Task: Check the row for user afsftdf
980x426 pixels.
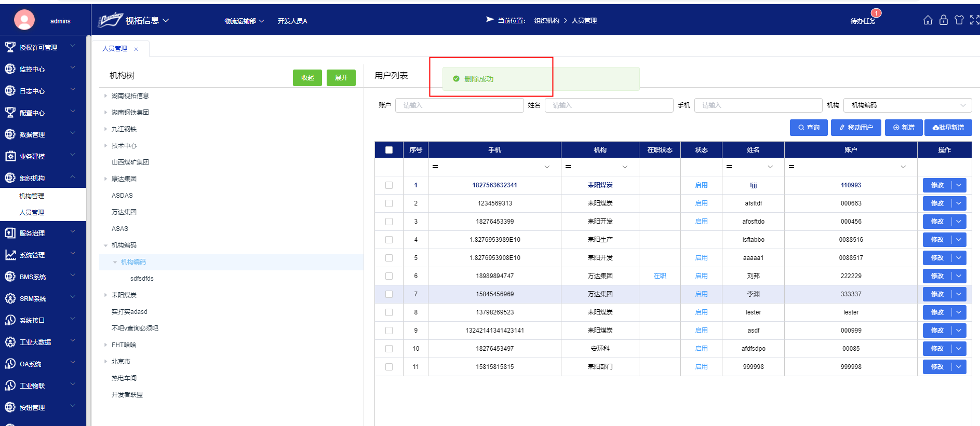Action: 389,203
